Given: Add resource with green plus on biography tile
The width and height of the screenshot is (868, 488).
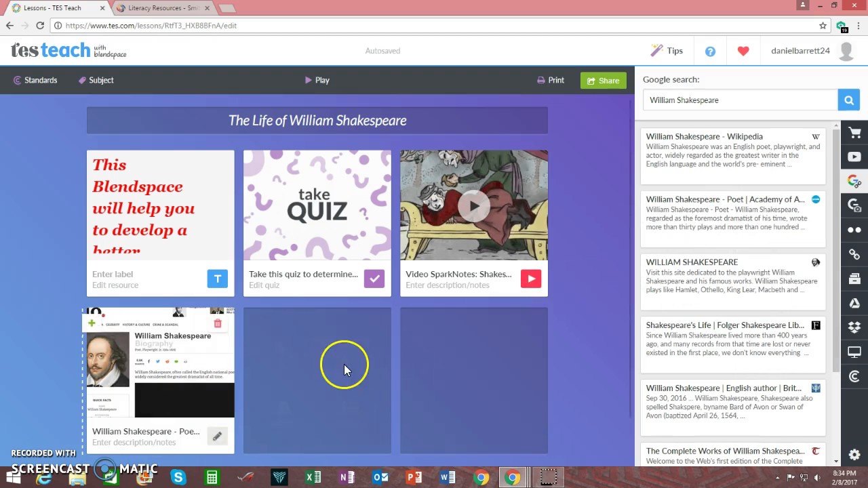Looking at the screenshot, I should click(x=92, y=323).
